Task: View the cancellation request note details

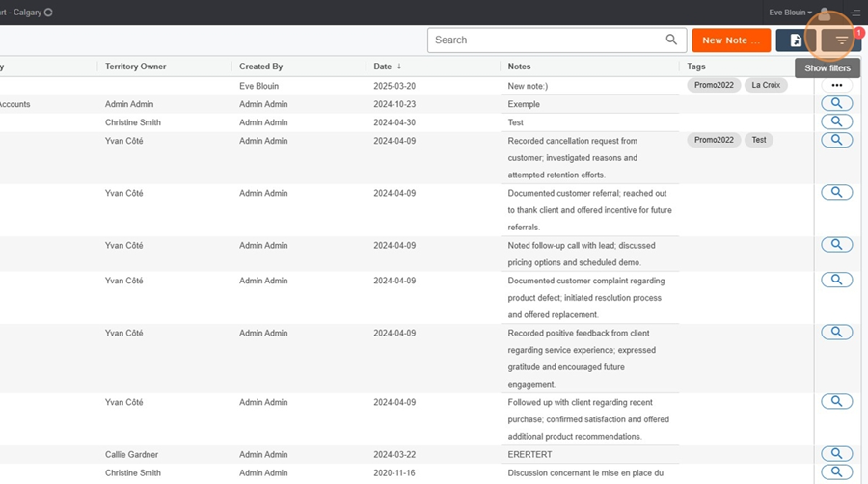Action: tap(836, 140)
